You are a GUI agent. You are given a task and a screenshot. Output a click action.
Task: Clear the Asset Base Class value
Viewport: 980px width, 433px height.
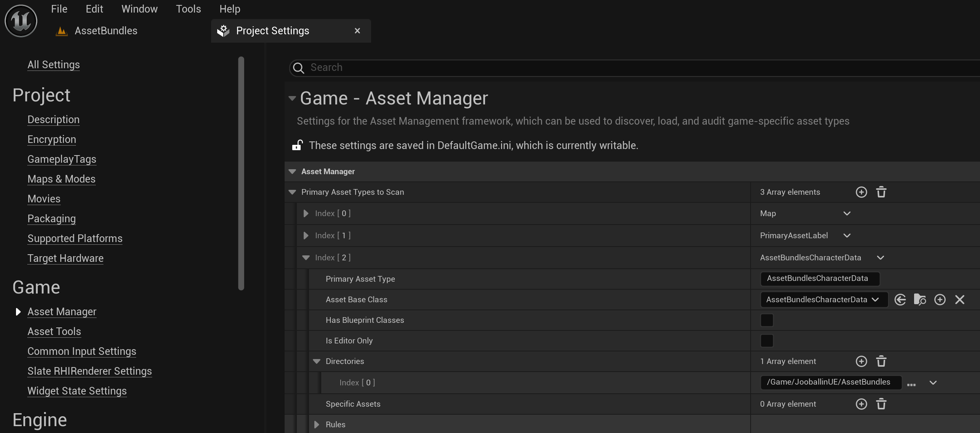point(960,300)
